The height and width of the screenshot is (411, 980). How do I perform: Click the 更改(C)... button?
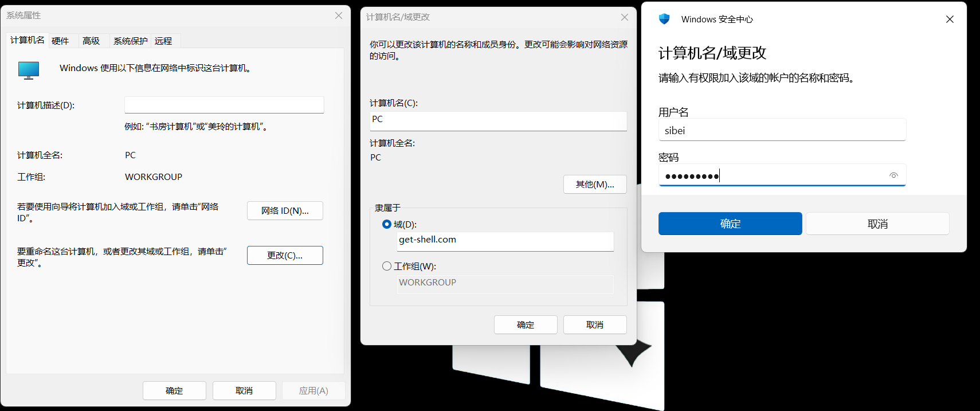click(x=285, y=255)
